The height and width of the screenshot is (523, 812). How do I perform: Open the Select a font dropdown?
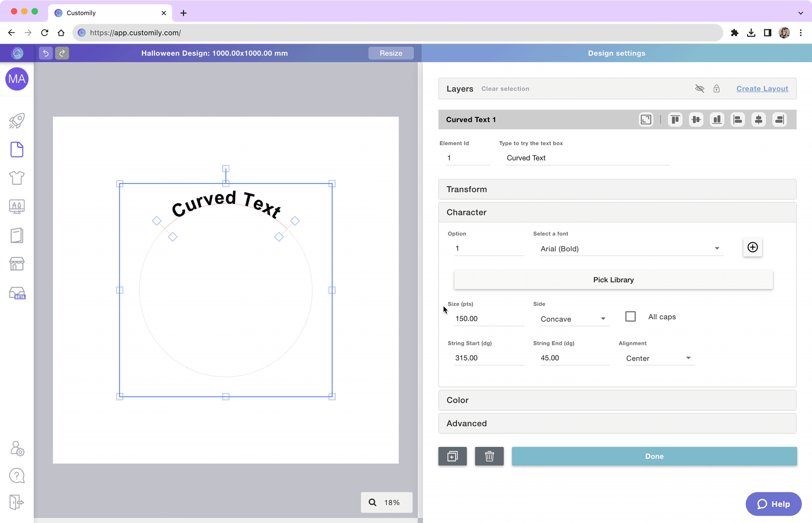coord(631,249)
